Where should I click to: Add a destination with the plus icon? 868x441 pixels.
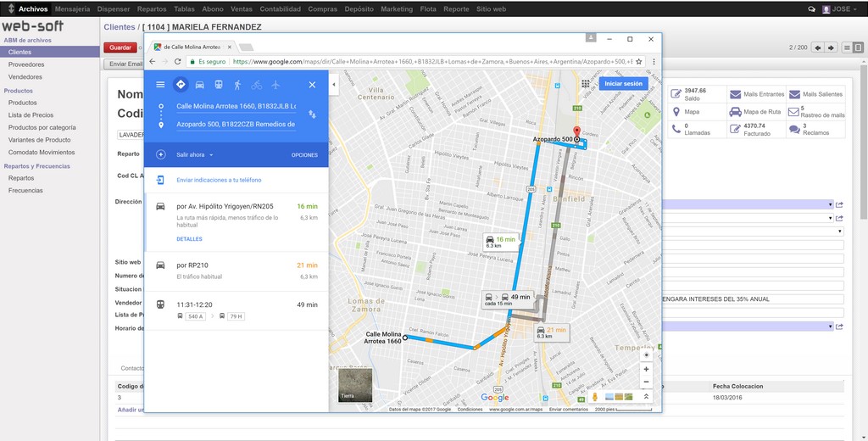pos(160,154)
